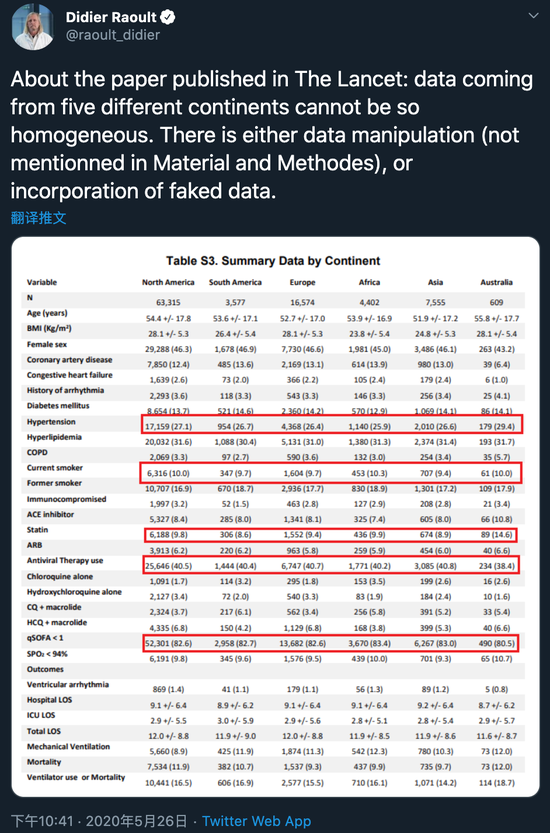Image resolution: width=550 pixels, height=833 pixels.
Task: Click the tweet text about The Lancet
Action: [272, 135]
